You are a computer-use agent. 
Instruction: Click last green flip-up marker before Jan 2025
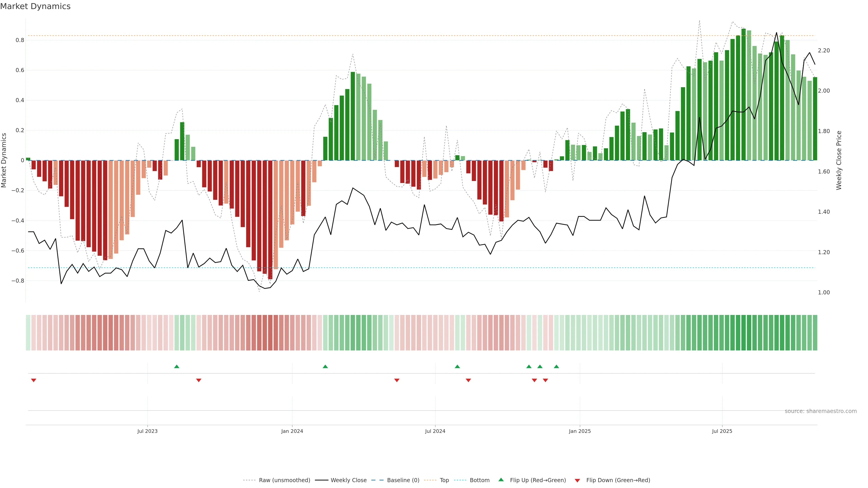(556, 366)
